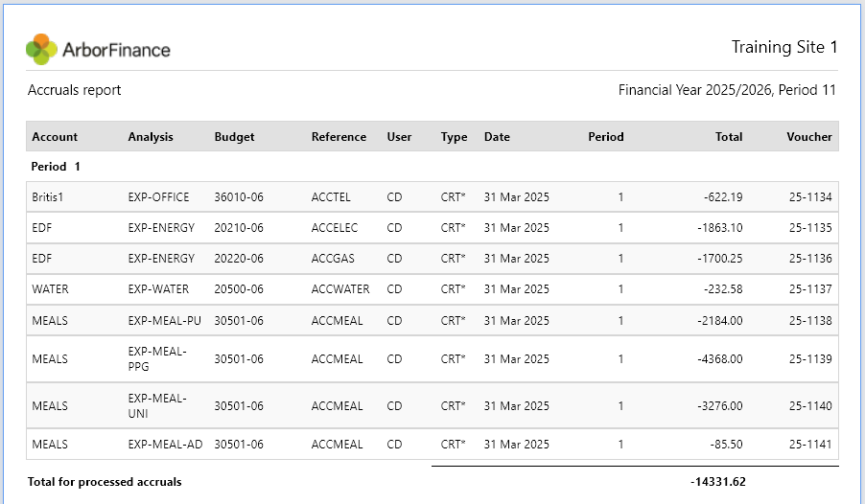This screenshot has height=504, width=865.
Task: Click voucher number 25-1135
Action: click(x=810, y=228)
